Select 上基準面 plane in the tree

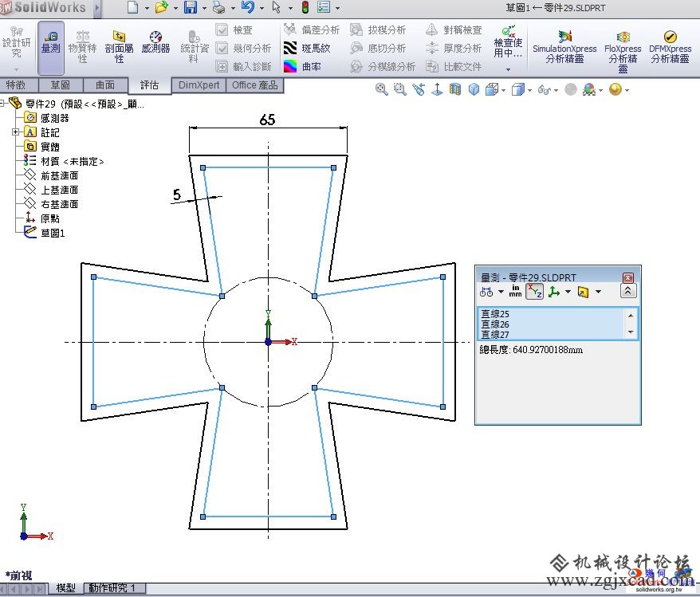click(51, 190)
